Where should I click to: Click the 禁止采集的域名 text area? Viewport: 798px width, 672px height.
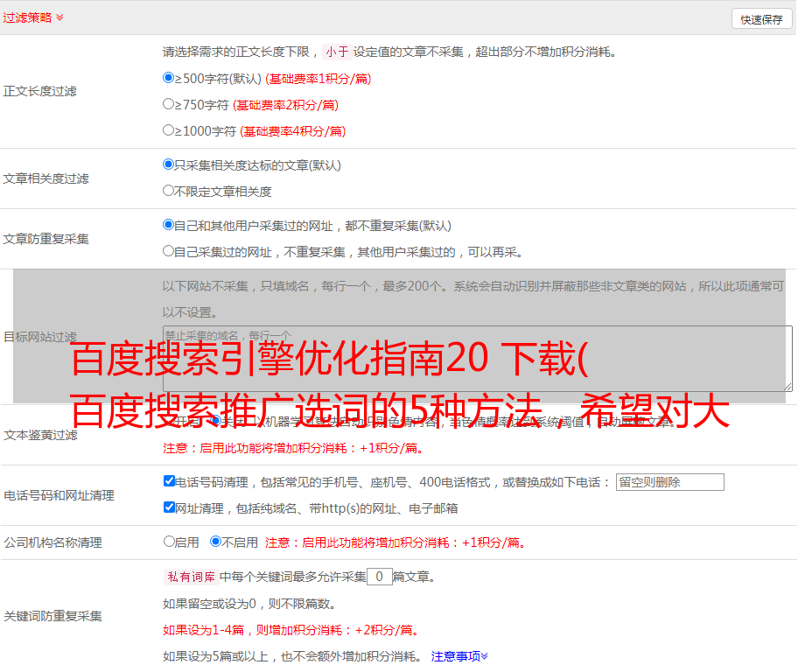[477, 358]
